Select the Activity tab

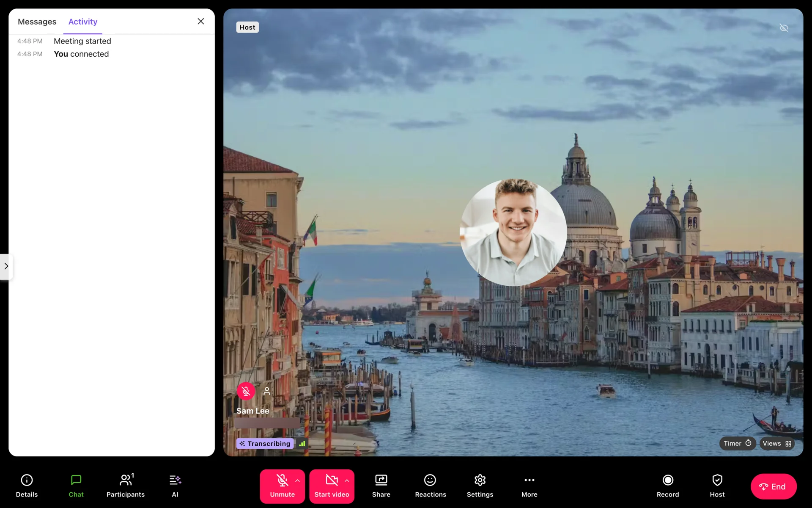click(83, 22)
